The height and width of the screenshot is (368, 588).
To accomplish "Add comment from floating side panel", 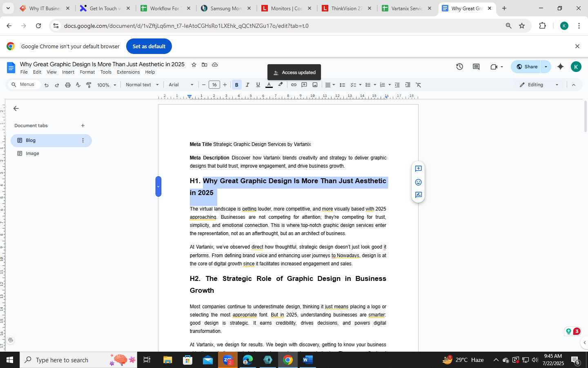I will click(418, 169).
